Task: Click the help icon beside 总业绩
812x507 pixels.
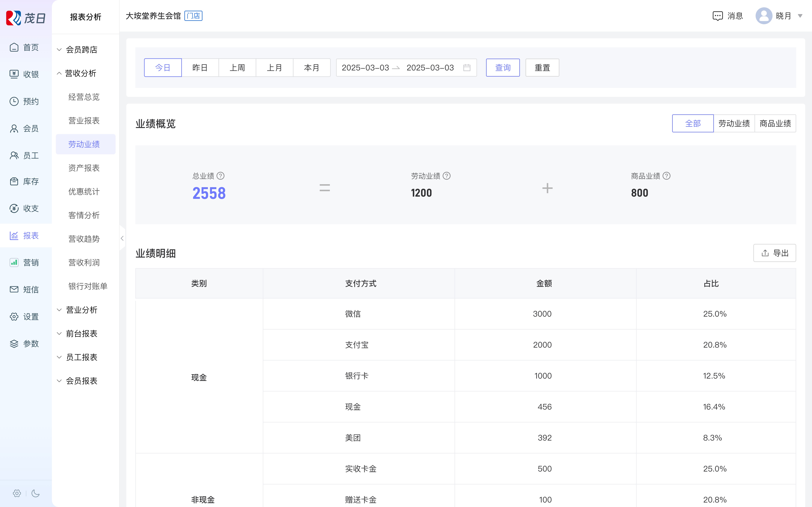Action: pyautogui.click(x=220, y=176)
